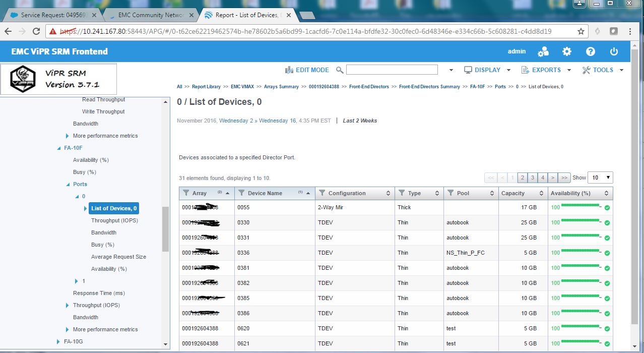Click the browser address bar URL
644x353 pixels.
317,31
